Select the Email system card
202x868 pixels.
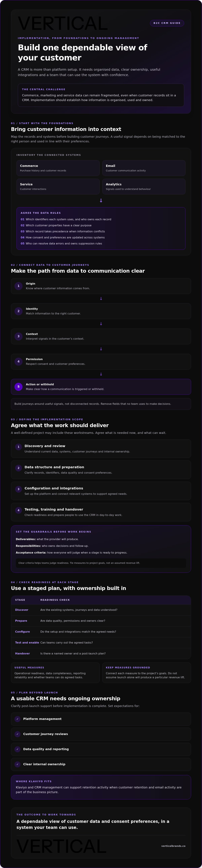pos(144,168)
